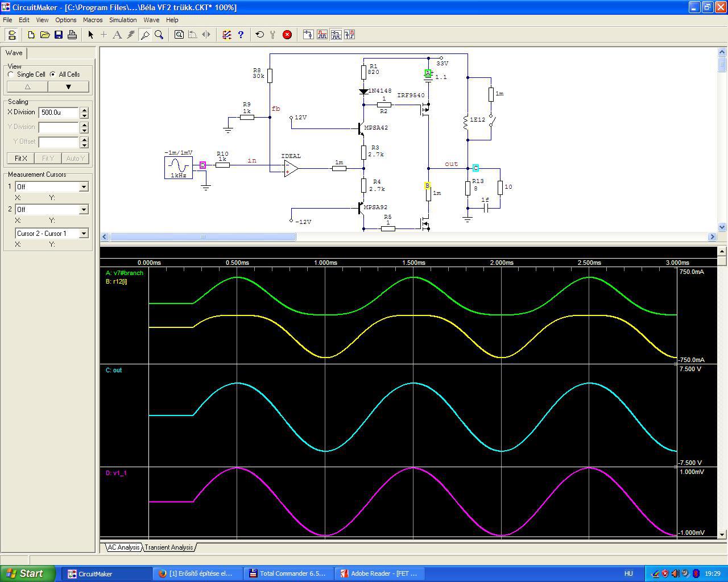Click the red stop simulation icon
This screenshot has width=728, height=582.
point(287,35)
